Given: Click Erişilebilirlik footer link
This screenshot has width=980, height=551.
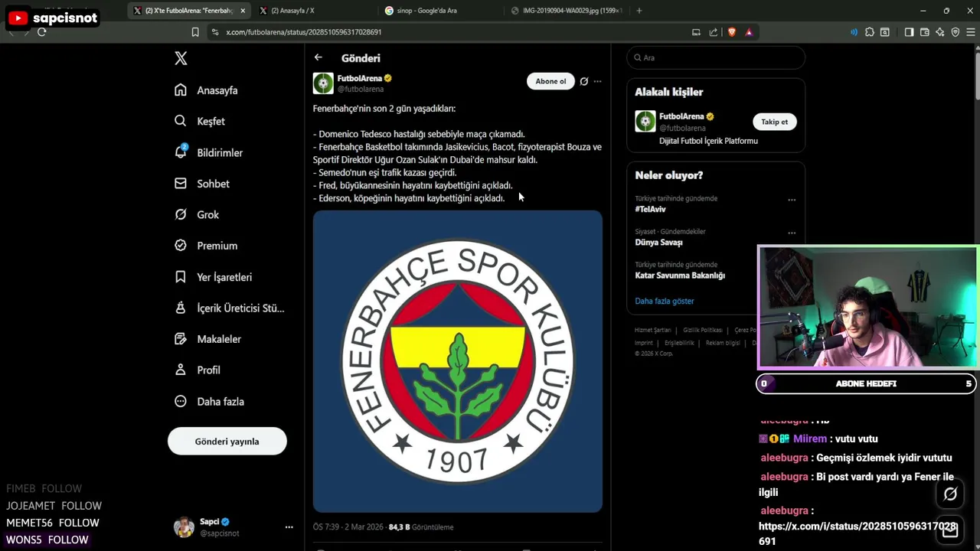Looking at the screenshot, I should (679, 343).
